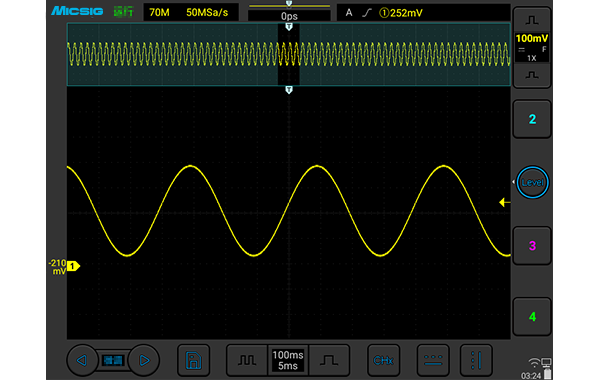
Task: Move waveform left with the left arrow
Action: point(82,360)
